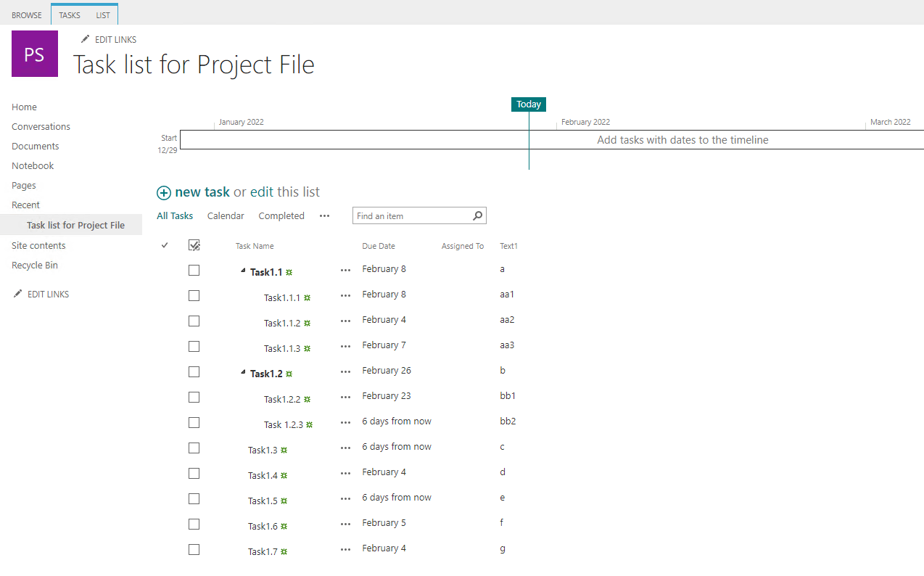Click the Today marker on the timeline

pos(529,104)
